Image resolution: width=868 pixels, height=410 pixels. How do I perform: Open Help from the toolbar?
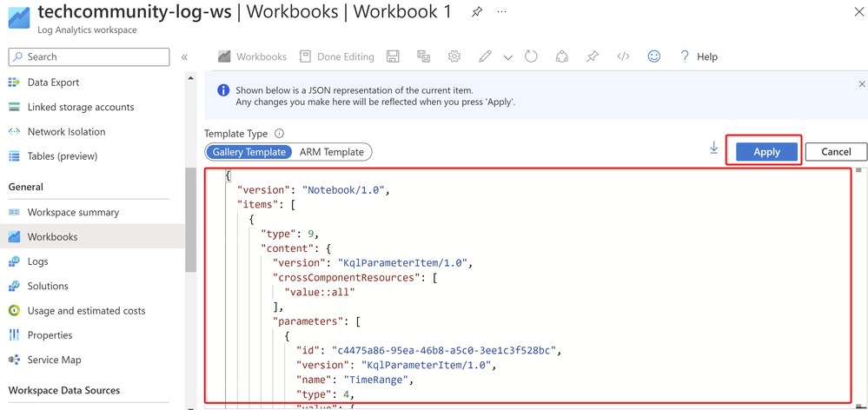[699, 56]
